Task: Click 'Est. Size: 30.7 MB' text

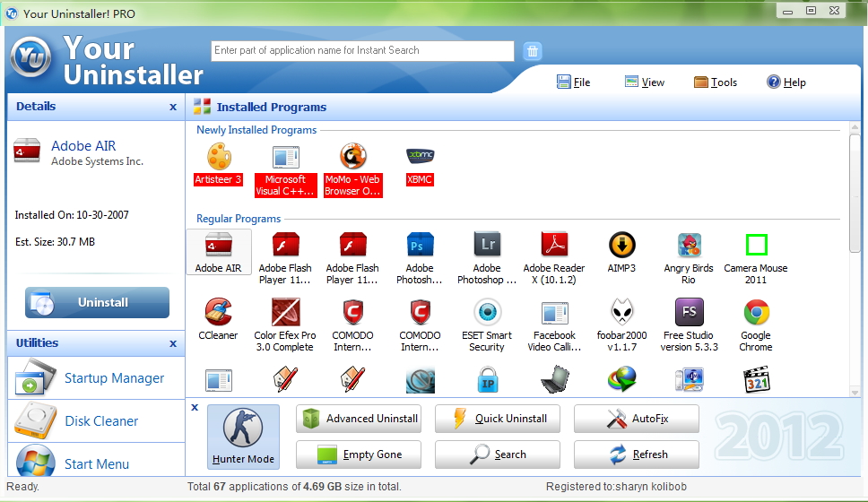Action: (55, 242)
